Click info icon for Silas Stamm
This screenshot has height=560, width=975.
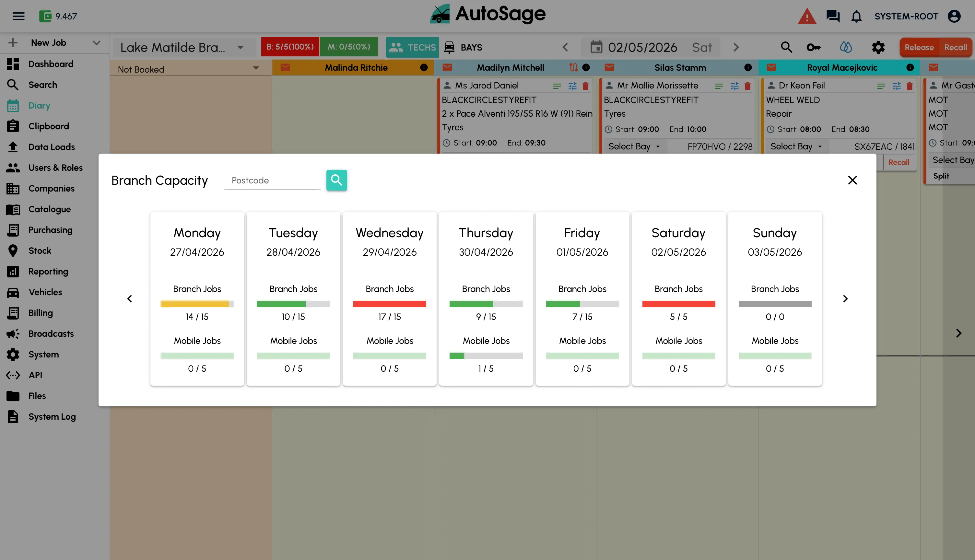(748, 68)
